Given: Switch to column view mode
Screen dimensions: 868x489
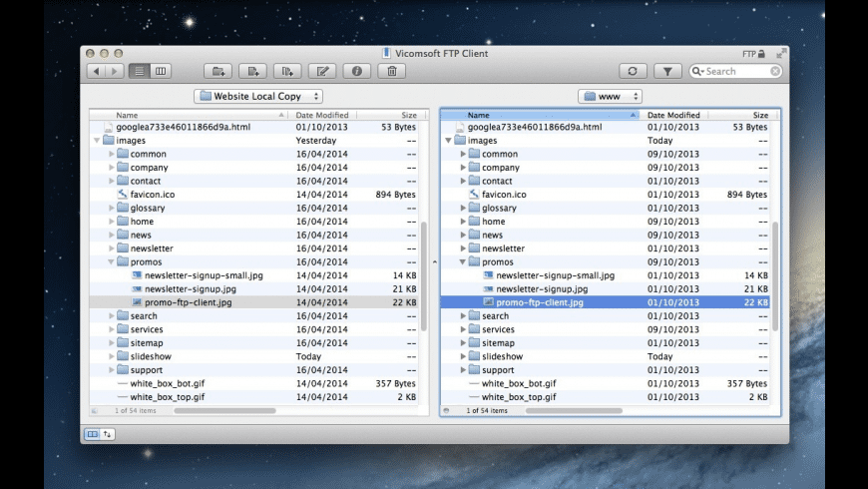Looking at the screenshot, I should point(160,71).
